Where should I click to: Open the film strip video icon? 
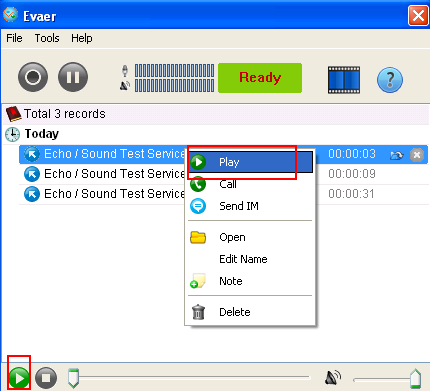(x=344, y=80)
